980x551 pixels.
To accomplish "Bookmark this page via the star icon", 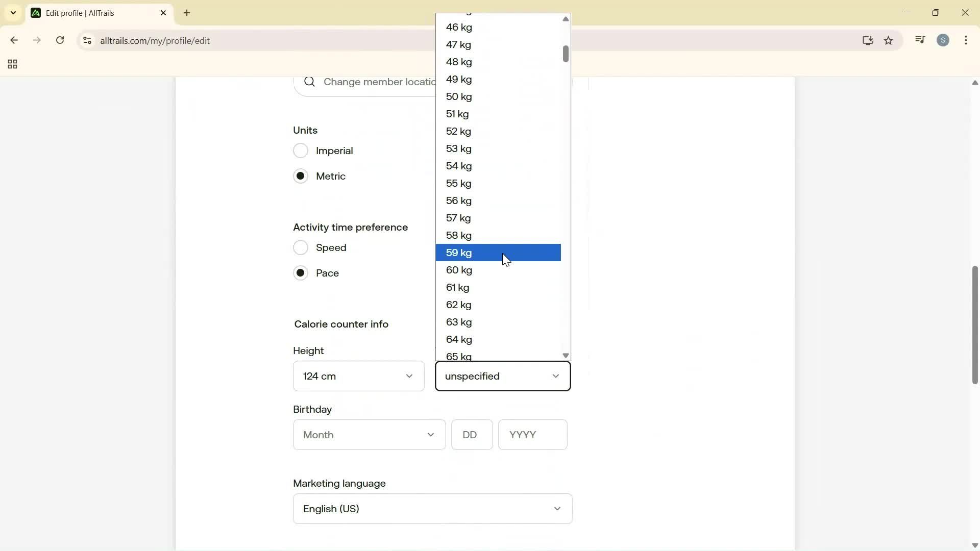I will click(x=889, y=41).
